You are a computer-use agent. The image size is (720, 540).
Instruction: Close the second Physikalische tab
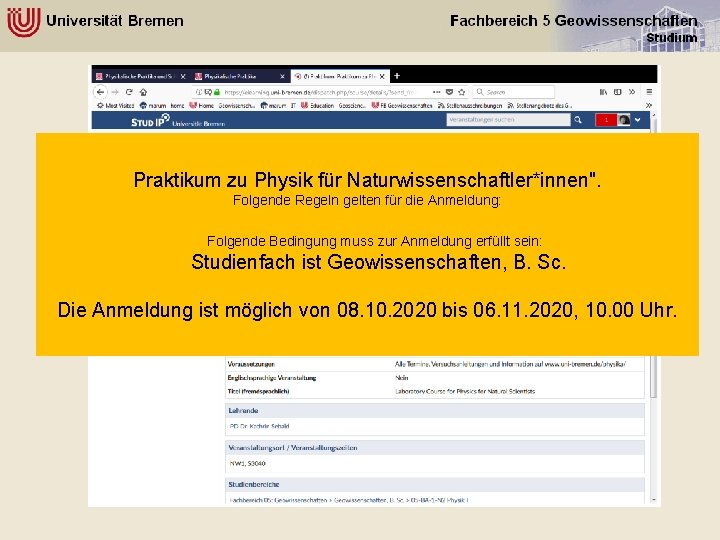pyautogui.click(x=282, y=76)
